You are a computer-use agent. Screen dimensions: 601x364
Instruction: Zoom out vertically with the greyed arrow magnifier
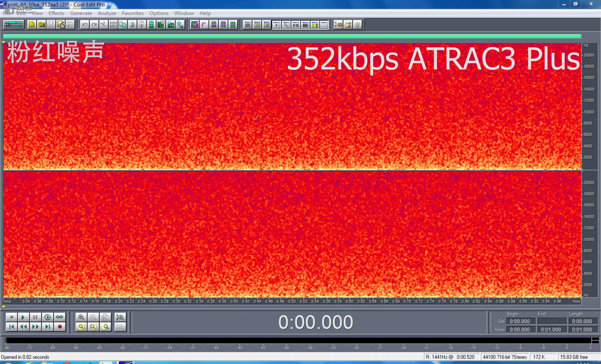click(120, 327)
